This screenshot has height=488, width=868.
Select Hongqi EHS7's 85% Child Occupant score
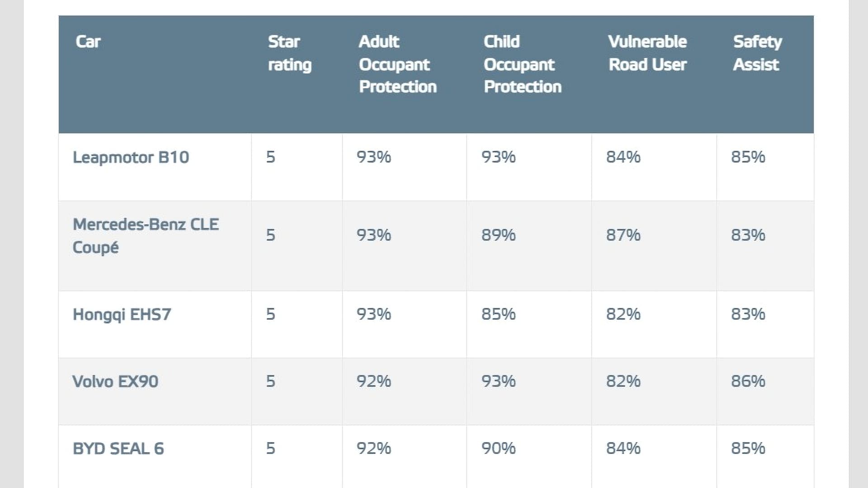point(498,314)
